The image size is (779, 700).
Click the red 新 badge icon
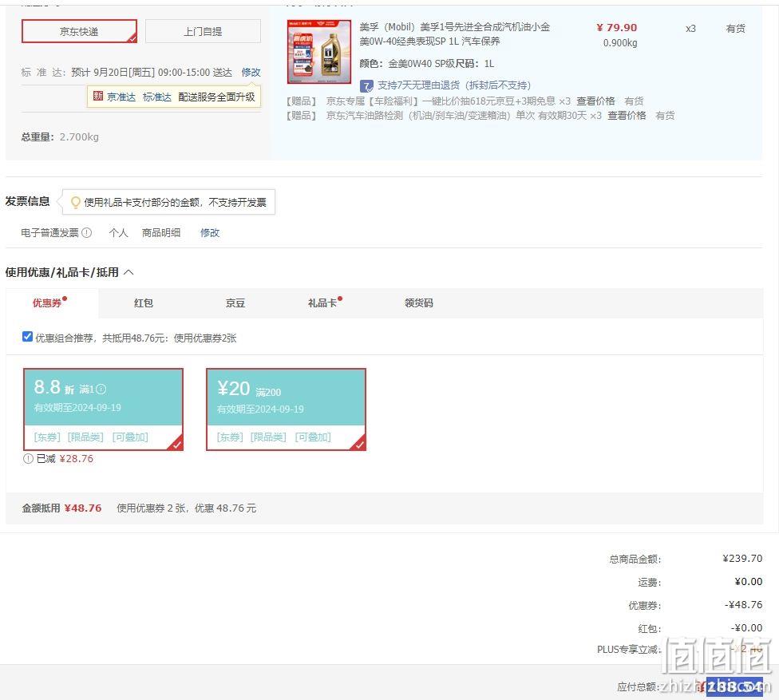click(98, 96)
